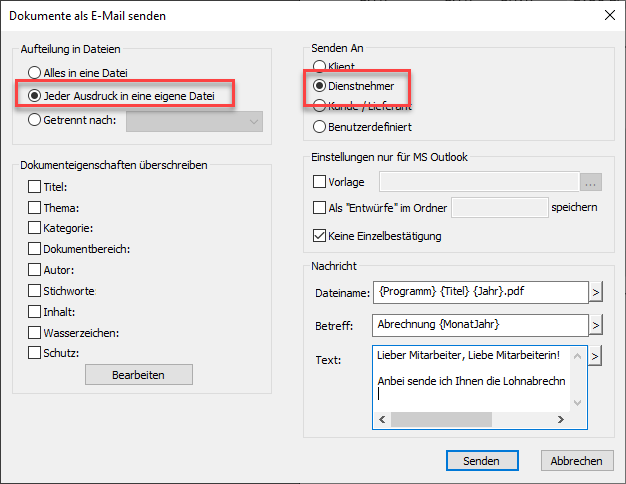The image size is (626, 484).
Task: Enable the Titel property checkbox
Action: 35,186
